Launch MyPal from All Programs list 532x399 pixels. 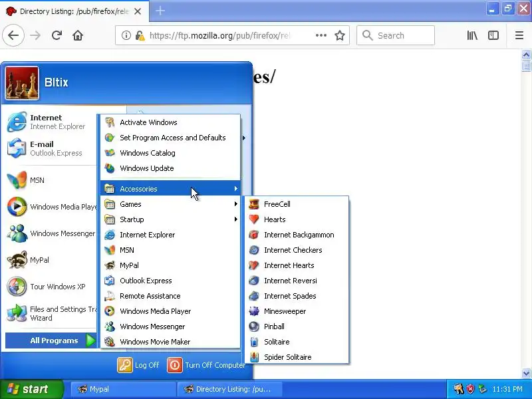pyautogui.click(x=170, y=265)
